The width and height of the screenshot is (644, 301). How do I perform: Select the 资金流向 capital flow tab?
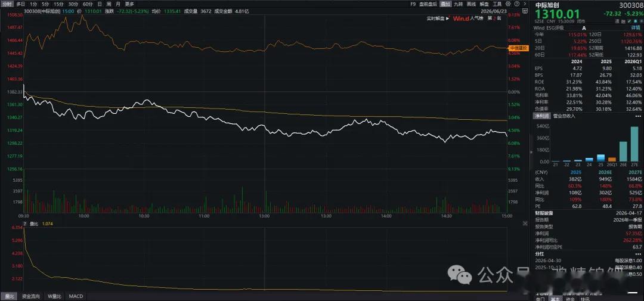tap(31, 296)
